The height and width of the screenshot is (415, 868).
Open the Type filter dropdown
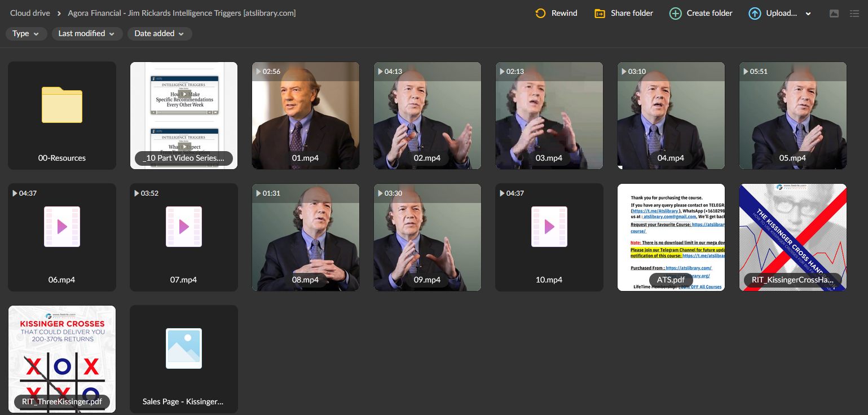click(x=26, y=33)
